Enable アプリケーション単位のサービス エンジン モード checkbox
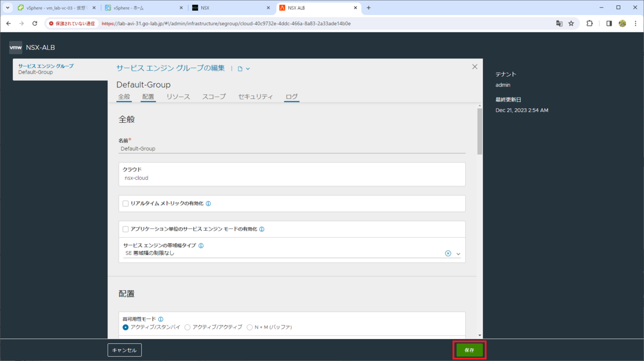The height and width of the screenshot is (361, 644). point(126,229)
